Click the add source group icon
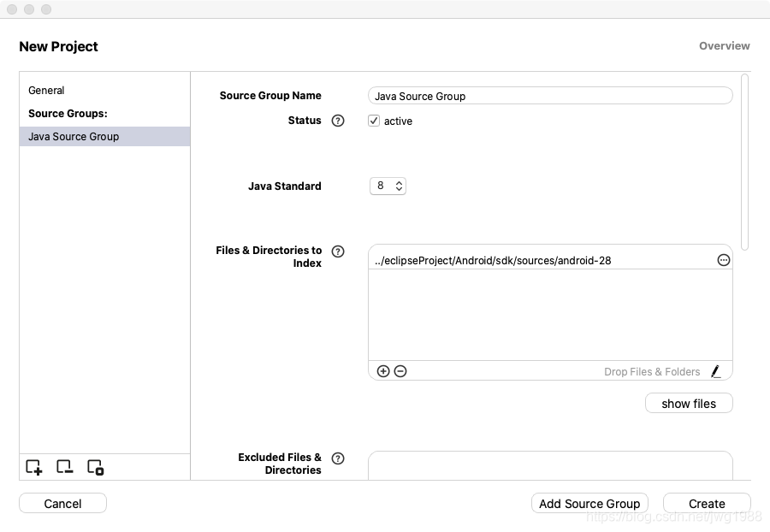The image size is (770, 532). [x=33, y=467]
